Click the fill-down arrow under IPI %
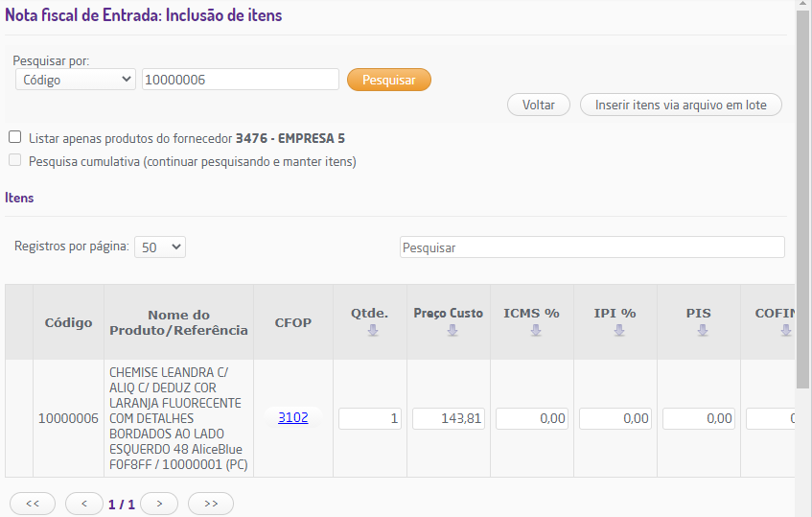Screen dimensions: 812x517 [619, 330]
